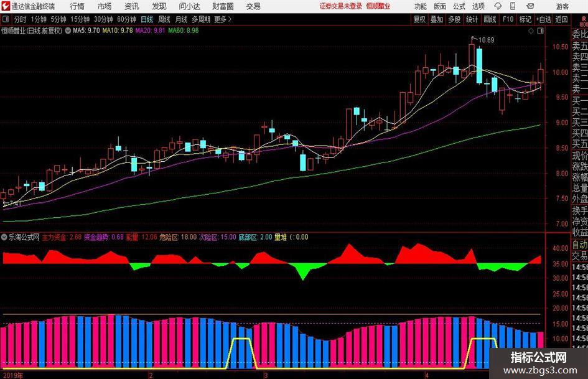
Task: Click the 主力资金 indicator value label
Action: (x=62, y=237)
